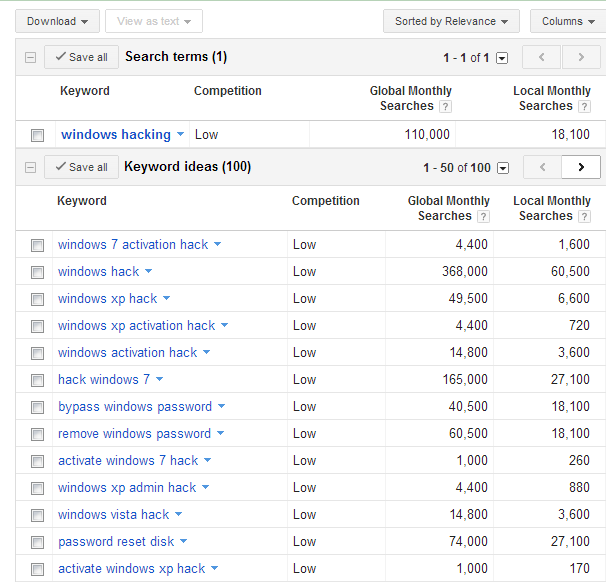The width and height of the screenshot is (606, 582).
Task: Show help for Local Monthly Searches in Search terms
Action: (584, 106)
